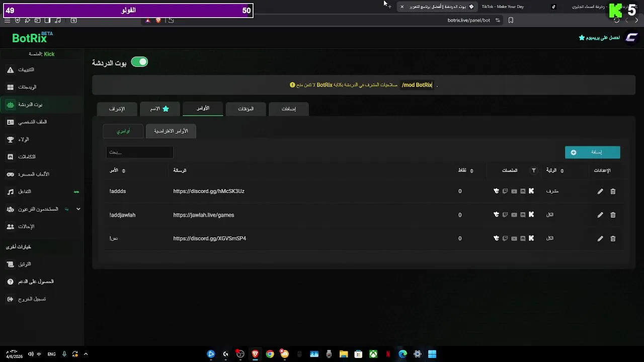Open the platforms filter funnel icon
The width and height of the screenshot is (644, 362).
(x=534, y=170)
